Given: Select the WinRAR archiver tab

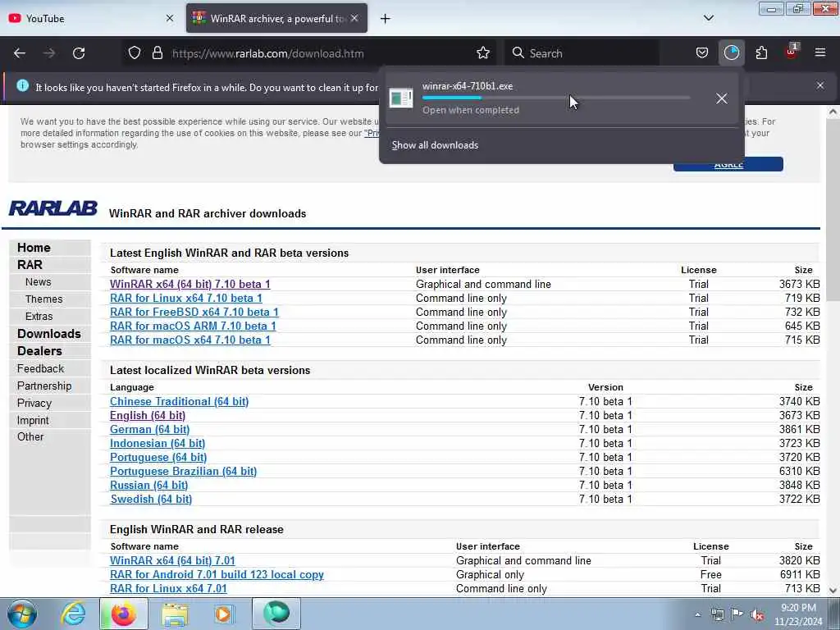Looking at the screenshot, I should (276, 18).
